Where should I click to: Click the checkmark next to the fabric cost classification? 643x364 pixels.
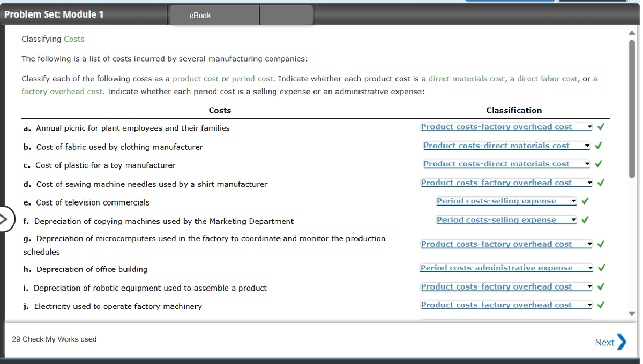(x=599, y=145)
